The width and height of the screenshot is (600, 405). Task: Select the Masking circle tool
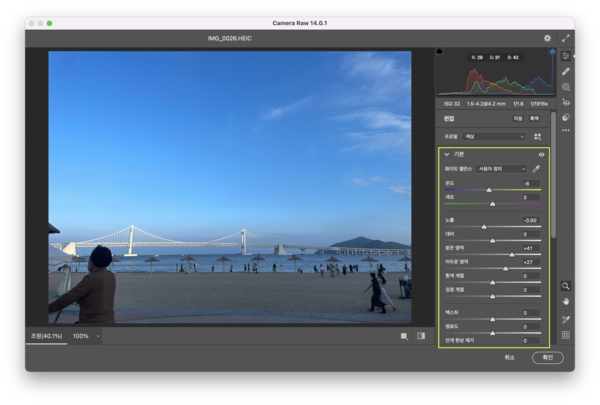[x=566, y=87]
